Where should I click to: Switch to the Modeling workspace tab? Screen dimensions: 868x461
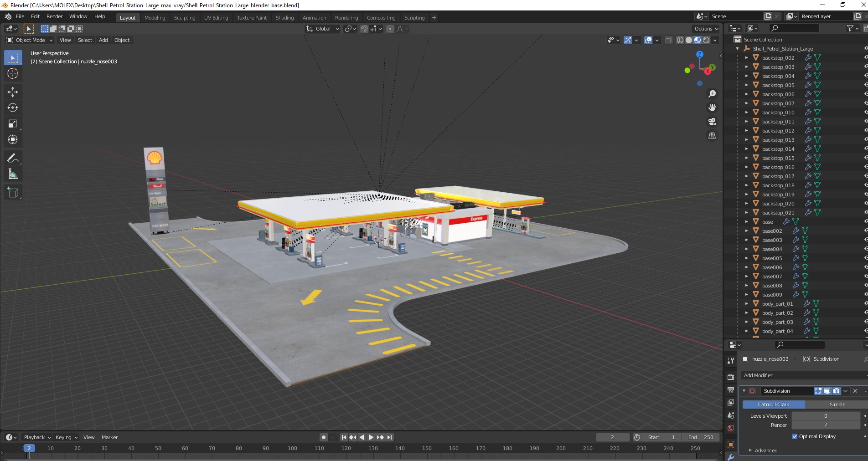pyautogui.click(x=155, y=18)
